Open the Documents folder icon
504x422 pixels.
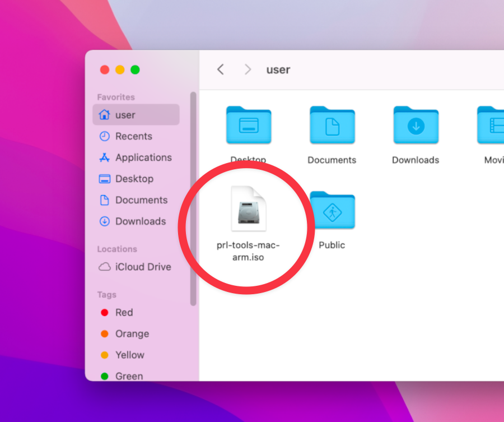(332, 126)
